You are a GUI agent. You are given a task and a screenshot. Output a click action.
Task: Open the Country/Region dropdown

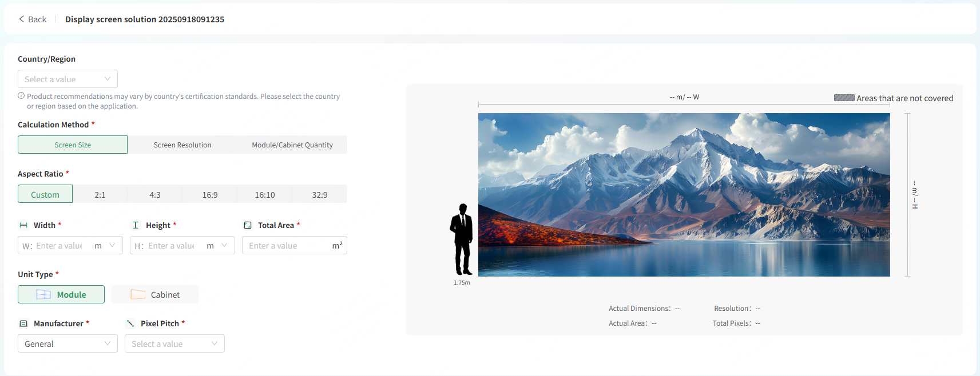pyautogui.click(x=68, y=79)
